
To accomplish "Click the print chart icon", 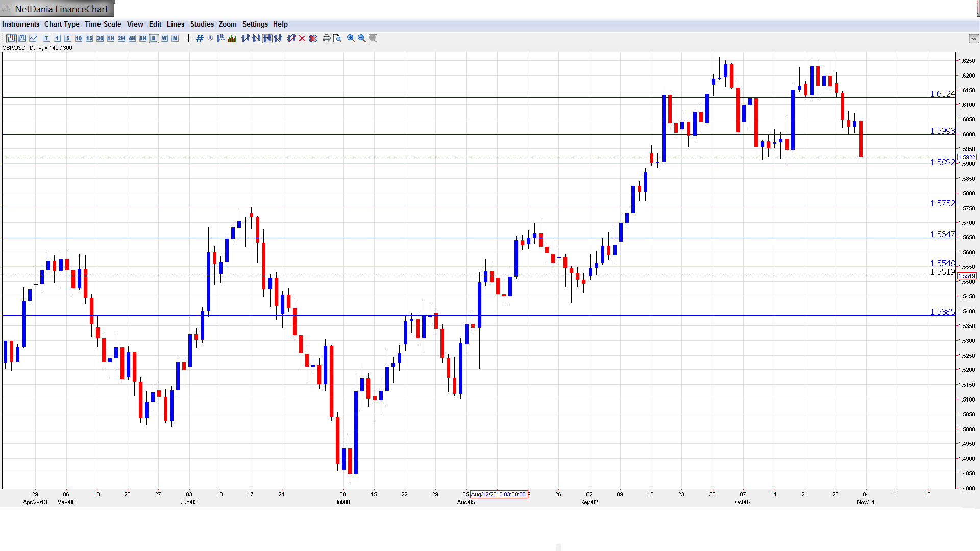I will pos(327,38).
